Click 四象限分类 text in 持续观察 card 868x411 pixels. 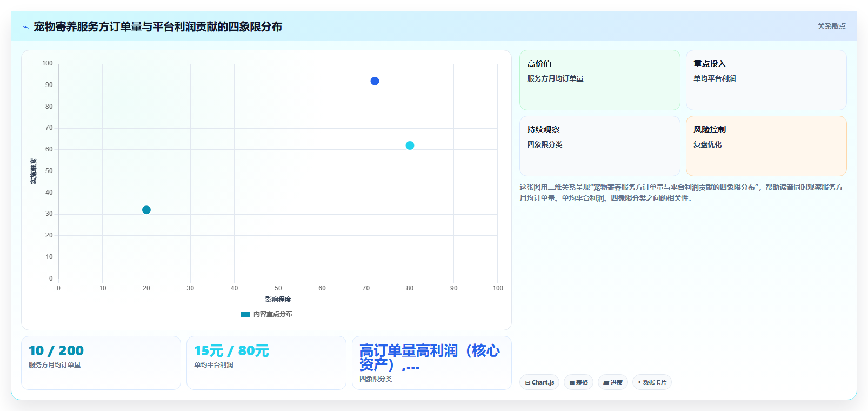(545, 144)
